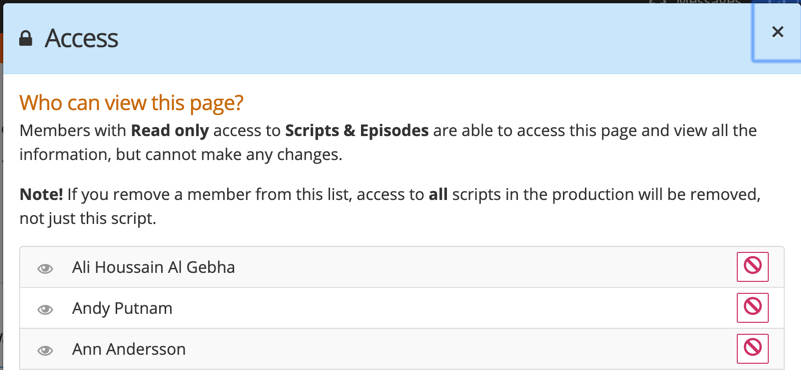Click the Ann Andersson name label
This screenshot has width=801, height=384.
click(x=129, y=349)
